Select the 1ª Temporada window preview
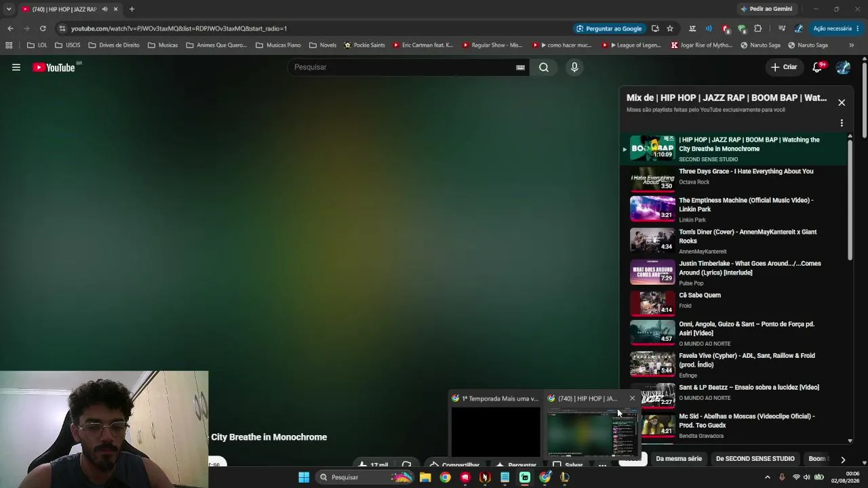 click(x=496, y=424)
